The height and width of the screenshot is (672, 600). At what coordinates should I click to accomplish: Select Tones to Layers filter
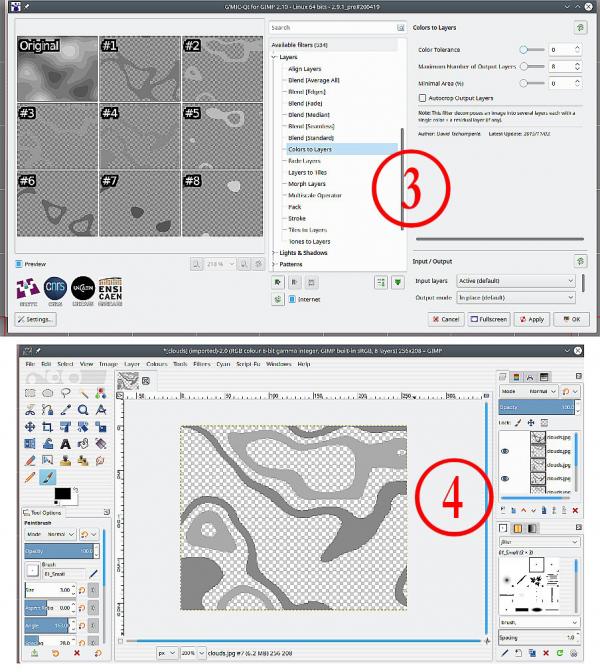(x=309, y=242)
